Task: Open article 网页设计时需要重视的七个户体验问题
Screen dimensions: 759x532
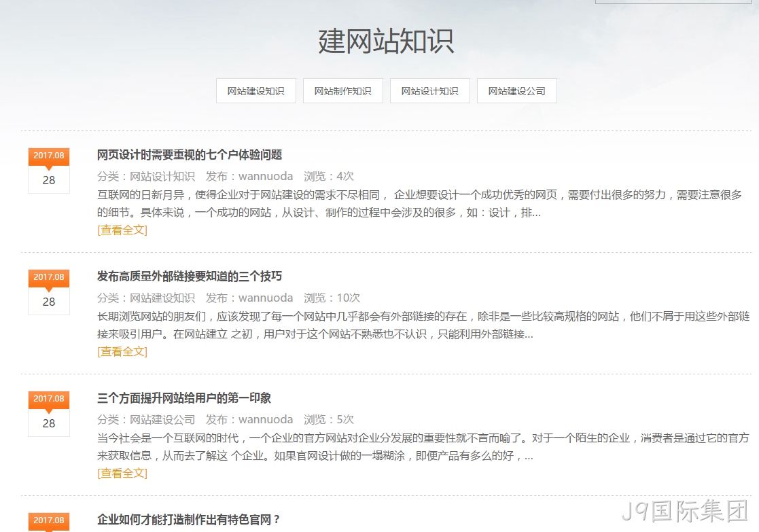Action: coord(190,155)
